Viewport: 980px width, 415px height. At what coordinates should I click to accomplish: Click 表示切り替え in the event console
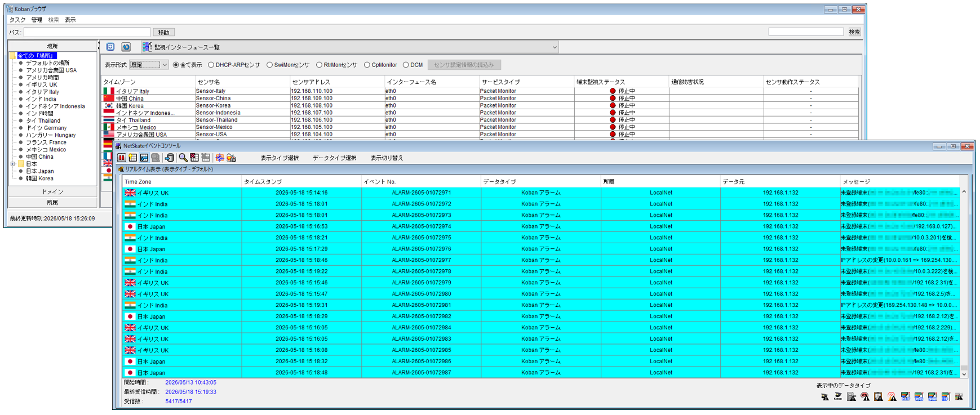click(x=387, y=158)
